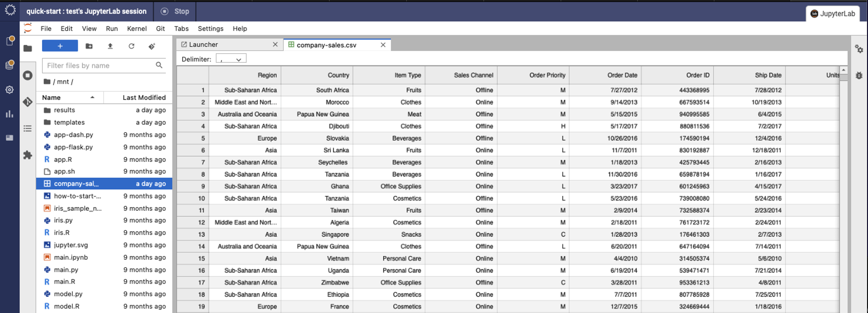Open the templates folder
Viewport: 868px width, 313px height.
[104, 122]
